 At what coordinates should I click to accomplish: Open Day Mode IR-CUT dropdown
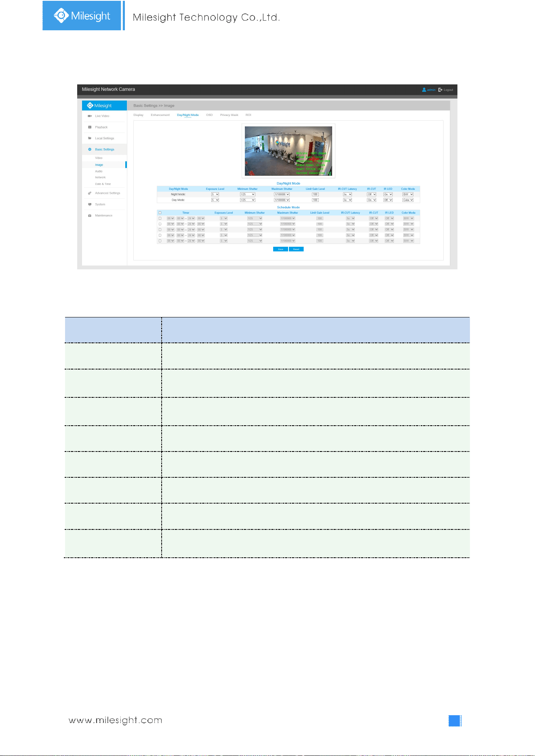click(372, 200)
